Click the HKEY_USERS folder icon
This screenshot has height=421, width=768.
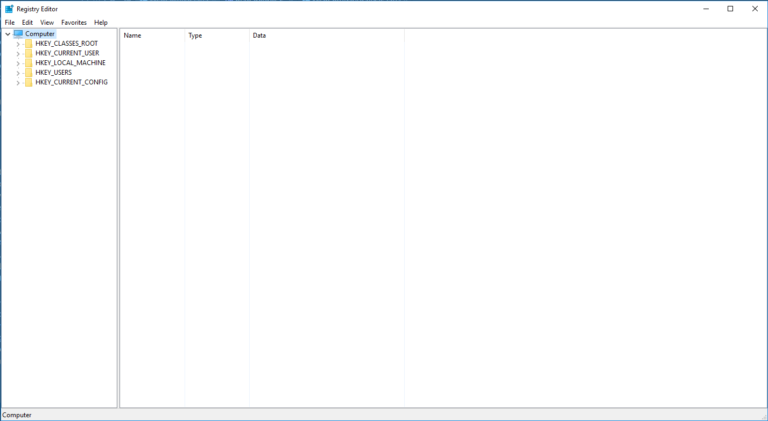28,73
